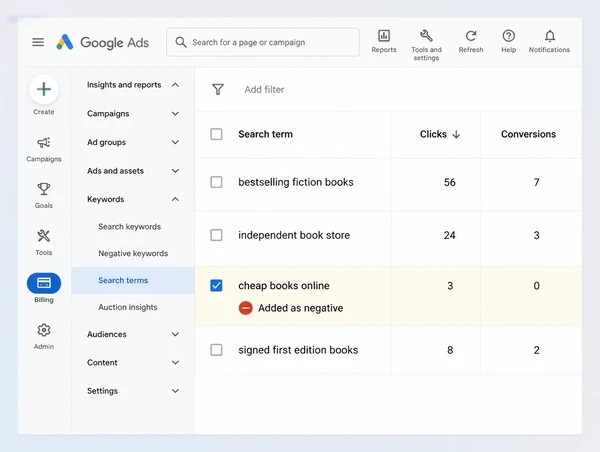The image size is (600, 452).
Task: Open the Ad groups section label
Action: 106,142
